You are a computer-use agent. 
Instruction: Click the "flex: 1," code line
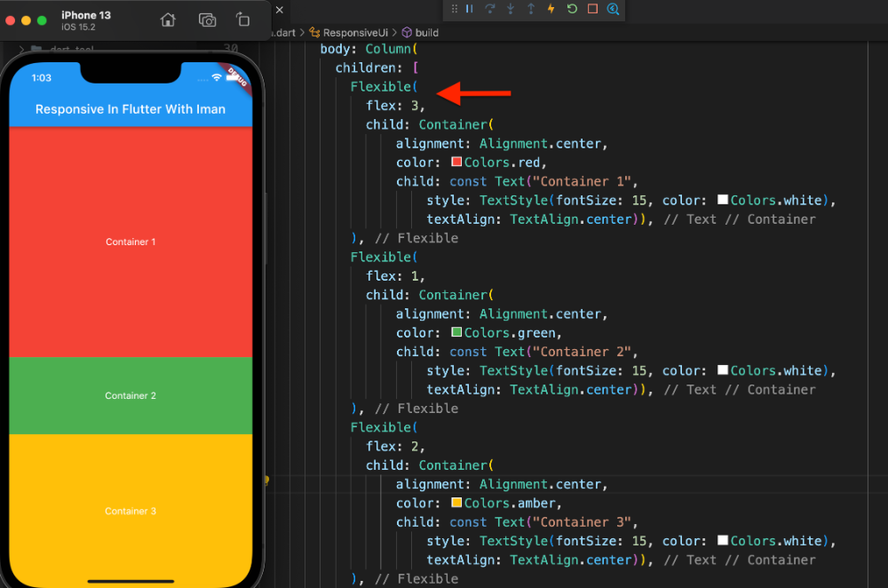click(395, 276)
